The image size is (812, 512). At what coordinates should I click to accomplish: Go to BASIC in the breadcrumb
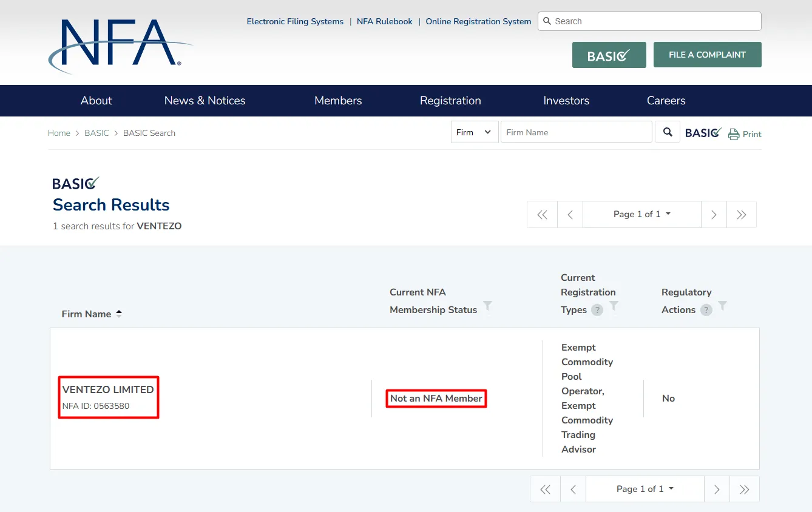tap(96, 133)
